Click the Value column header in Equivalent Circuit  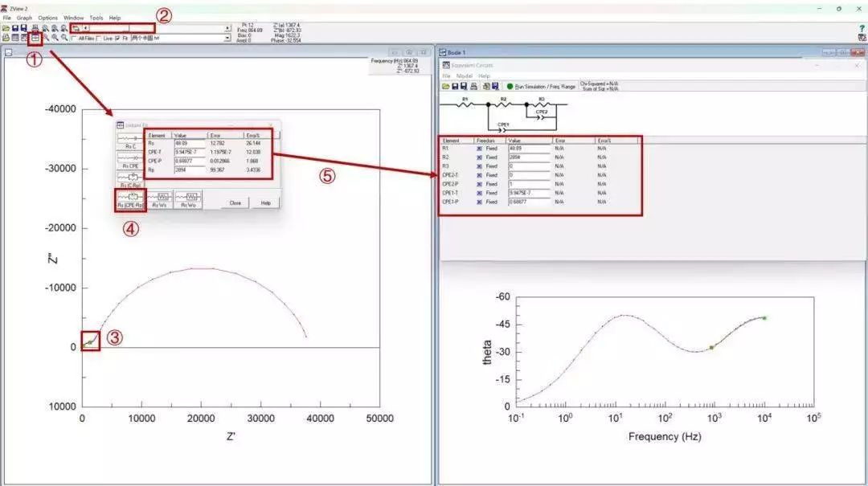click(529, 141)
